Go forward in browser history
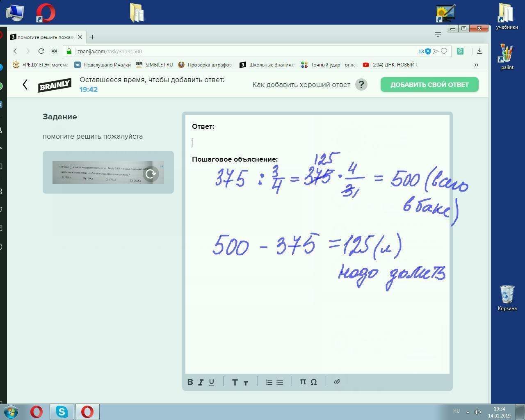Image resolution: width=525 pixels, height=420 pixels. click(x=28, y=51)
